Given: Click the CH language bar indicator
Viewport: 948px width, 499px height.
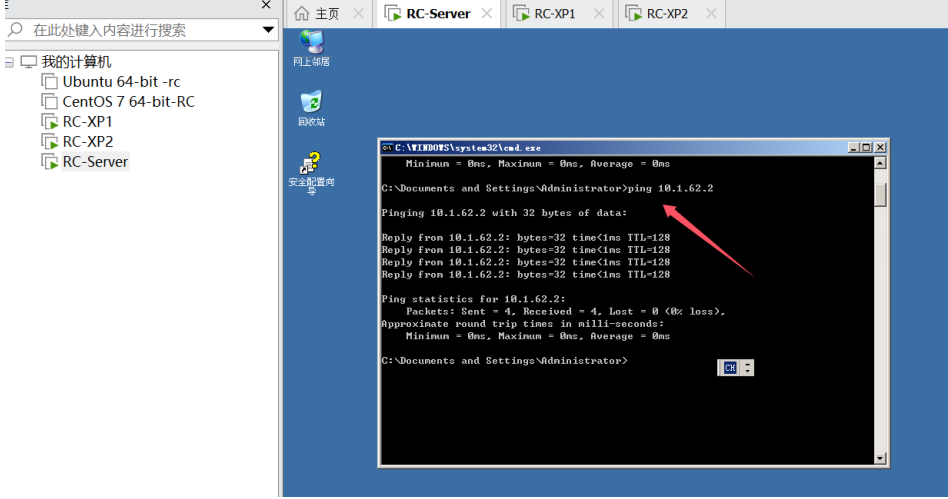Looking at the screenshot, I should (x=730, y=368).
